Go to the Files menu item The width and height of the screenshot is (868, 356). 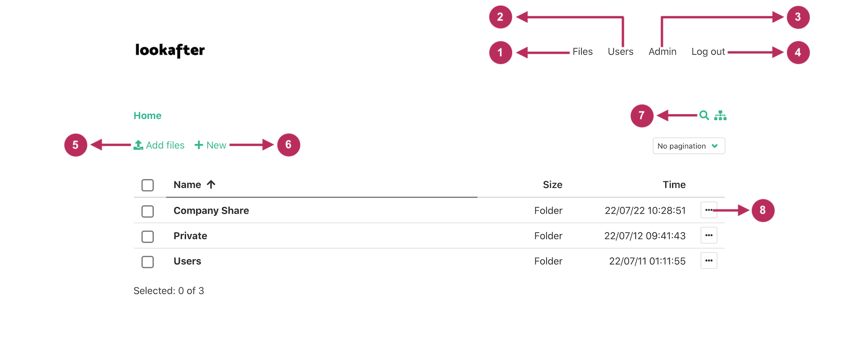(x=582, y=52)
